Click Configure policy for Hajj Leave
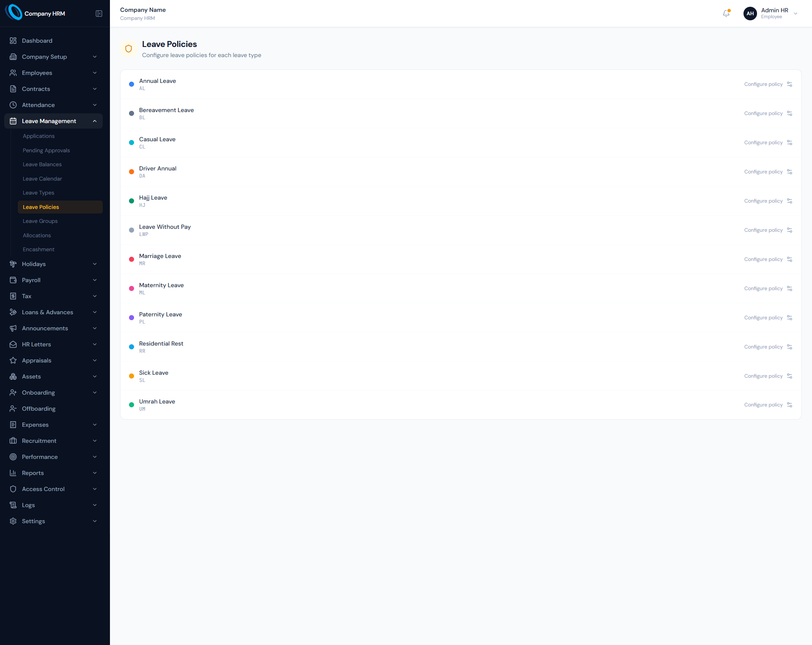The height and width of the screenshot is (645, 812). [x=763, y=201]
